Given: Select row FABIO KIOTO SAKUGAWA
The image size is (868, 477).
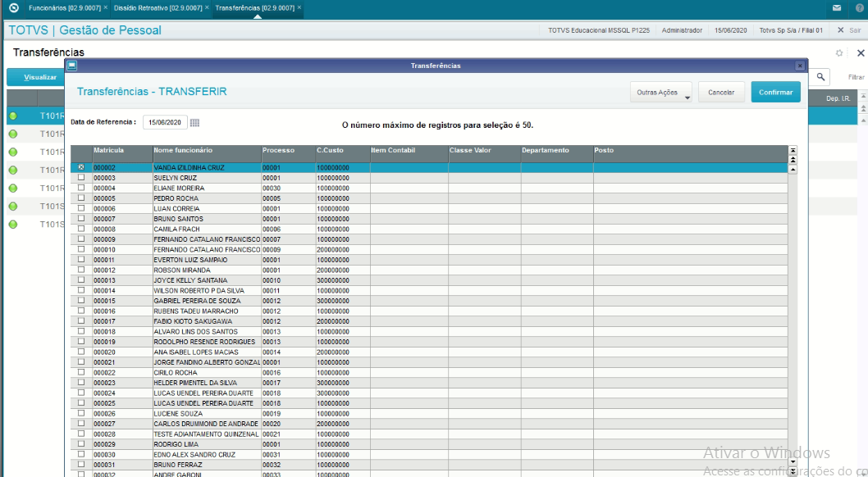Looking at the screenshot, I should 429,321.
